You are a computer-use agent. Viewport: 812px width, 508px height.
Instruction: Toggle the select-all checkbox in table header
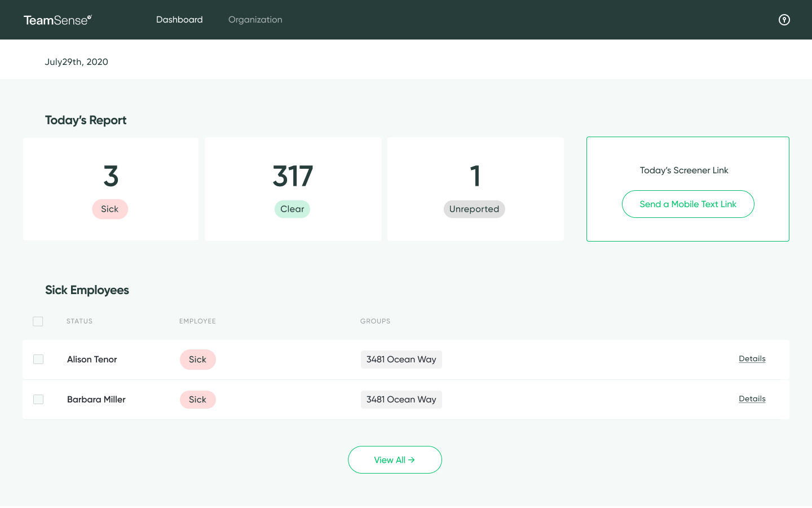click(38, 321)
